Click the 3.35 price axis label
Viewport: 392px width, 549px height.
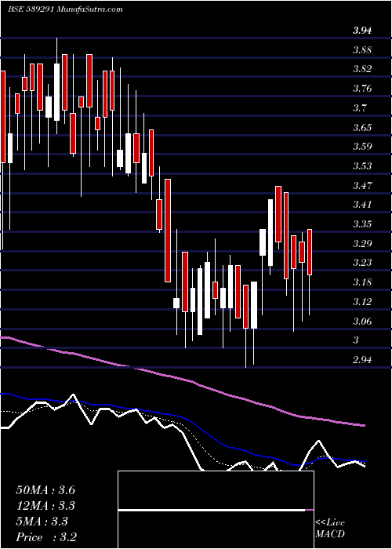click(x=362, y=224)
